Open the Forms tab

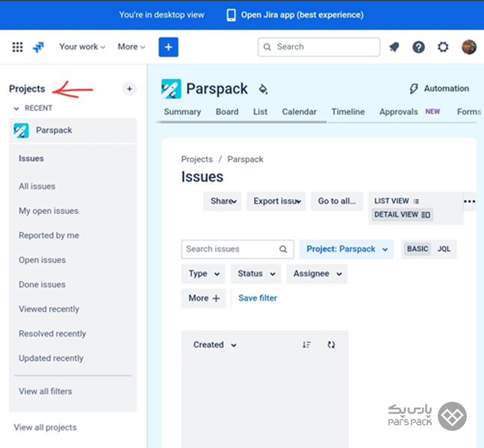coord(468,112)
